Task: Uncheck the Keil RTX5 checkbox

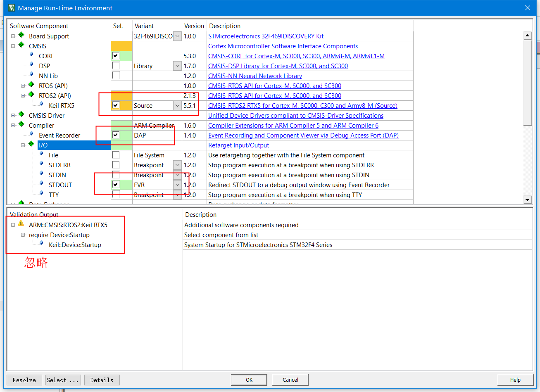Action: point(116,105)
